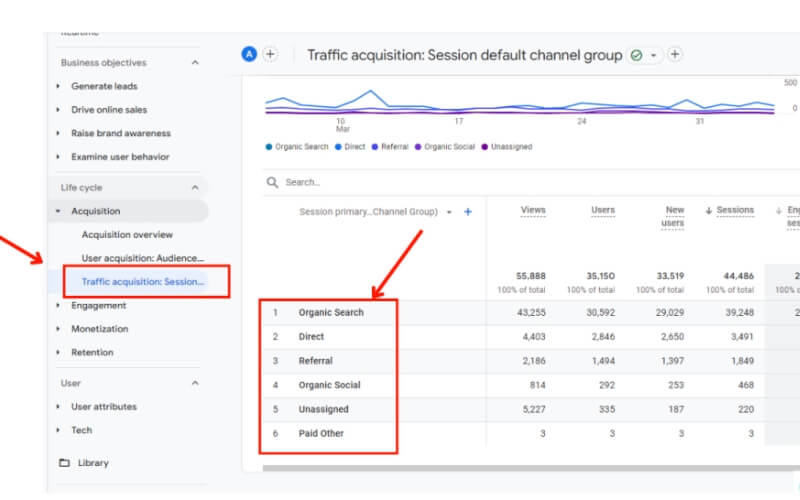Open Acquisition overview report

pos(127,235)
